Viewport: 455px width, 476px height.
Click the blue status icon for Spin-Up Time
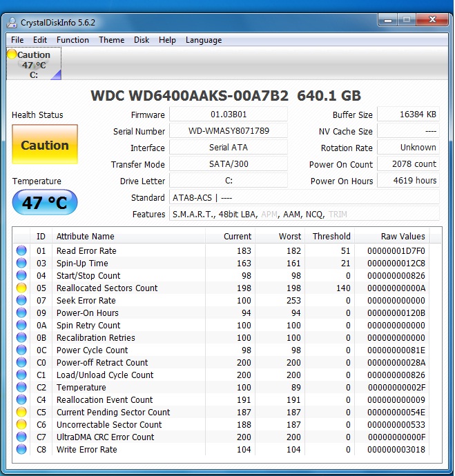[21, 264]
